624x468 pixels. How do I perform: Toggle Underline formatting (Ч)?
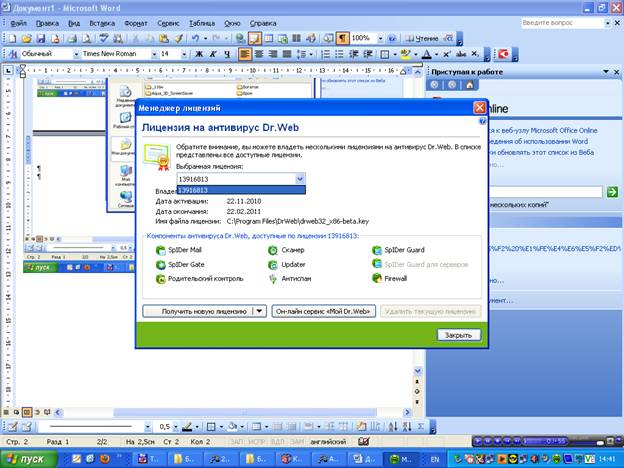point(227,54)
